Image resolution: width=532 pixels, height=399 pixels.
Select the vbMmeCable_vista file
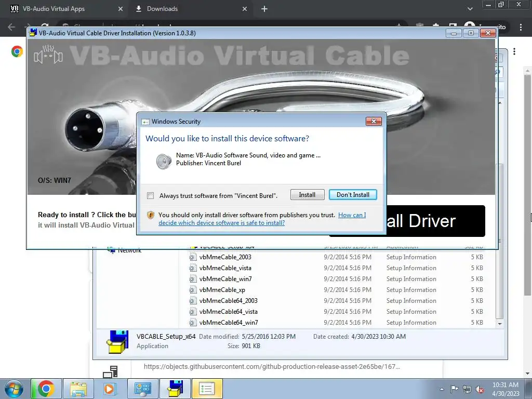pyautogui.click(x=225, y=268)
